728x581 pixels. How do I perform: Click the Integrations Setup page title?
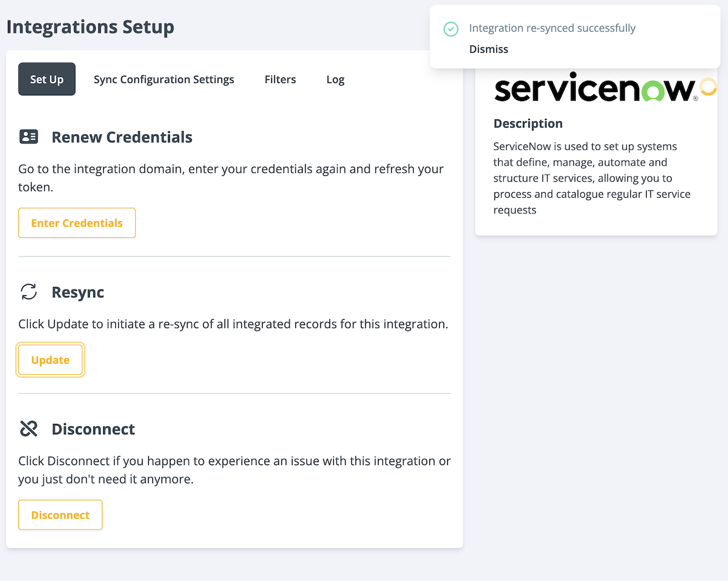[x=90, y=27]
